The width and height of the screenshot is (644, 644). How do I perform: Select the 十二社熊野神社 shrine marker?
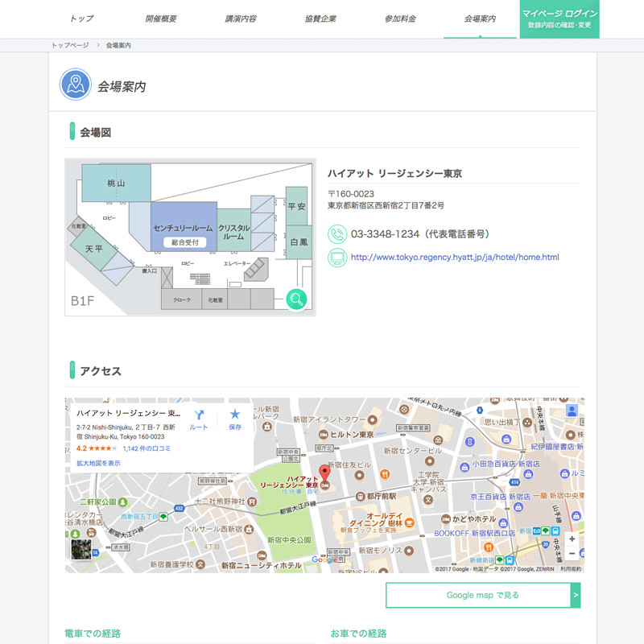tap(252, 502)
